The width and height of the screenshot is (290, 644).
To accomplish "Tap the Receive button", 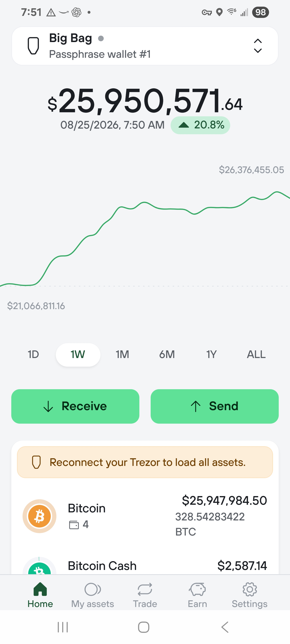I will coord(75,406).
